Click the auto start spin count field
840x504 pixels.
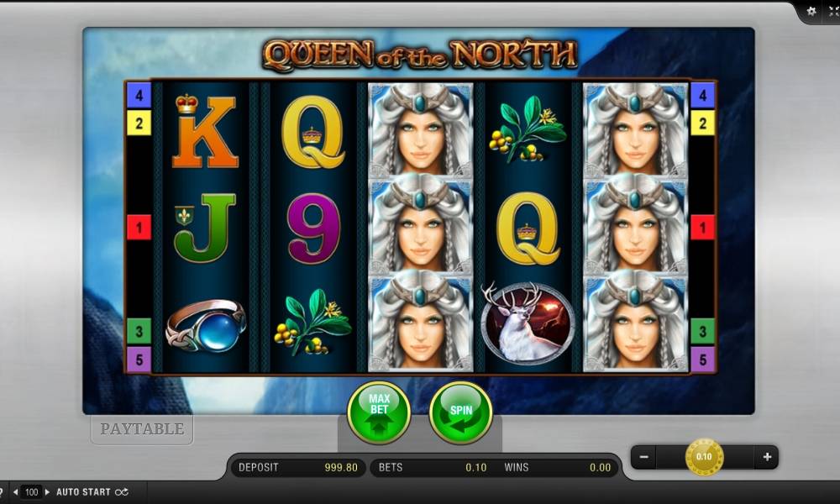(32, 491)
